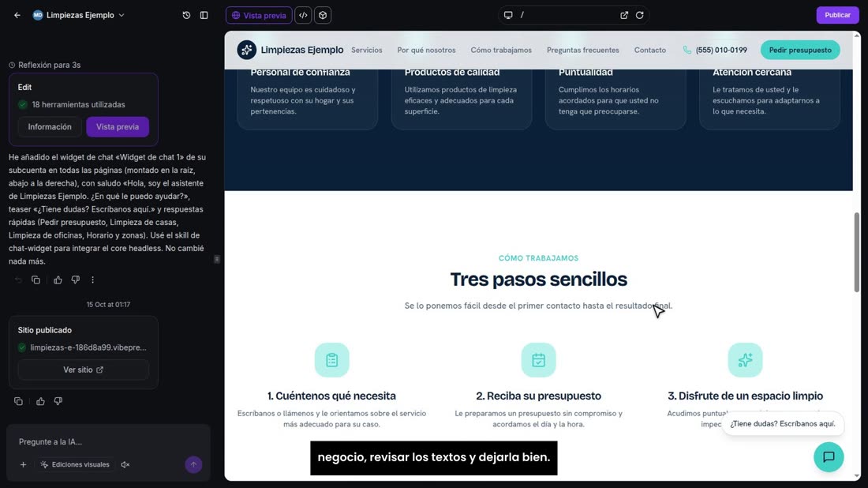Reload the preview with refresh icon
Viewport: 868px width, 488px height.
tap(639, 15)
